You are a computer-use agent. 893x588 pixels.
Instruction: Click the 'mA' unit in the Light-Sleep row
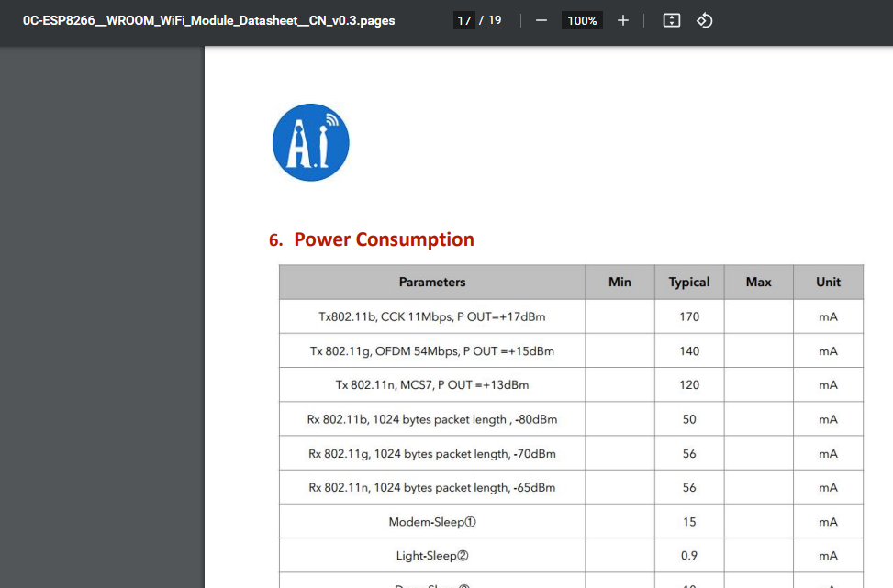[x=828, y=556]
